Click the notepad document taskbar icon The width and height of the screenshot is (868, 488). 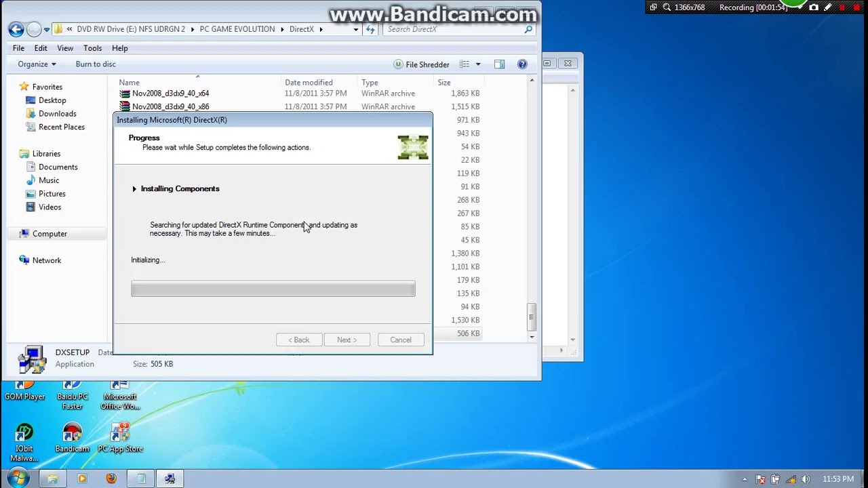pos(141,479)
